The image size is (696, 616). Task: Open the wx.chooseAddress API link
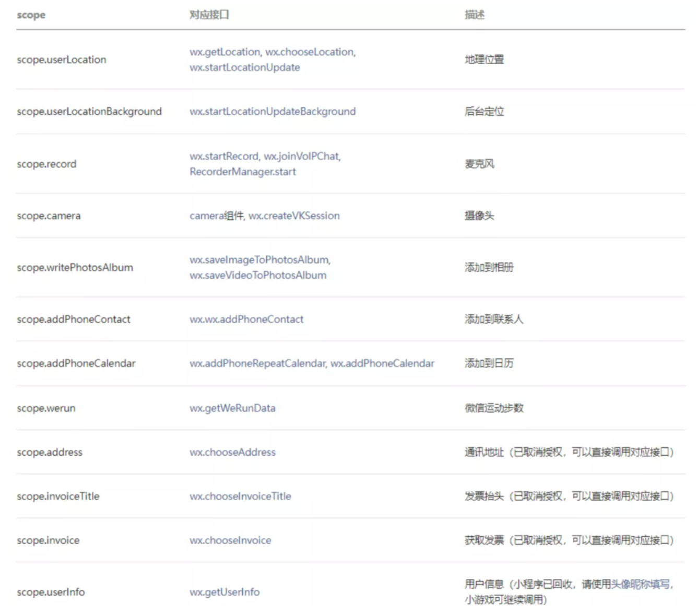click(232, 452)
